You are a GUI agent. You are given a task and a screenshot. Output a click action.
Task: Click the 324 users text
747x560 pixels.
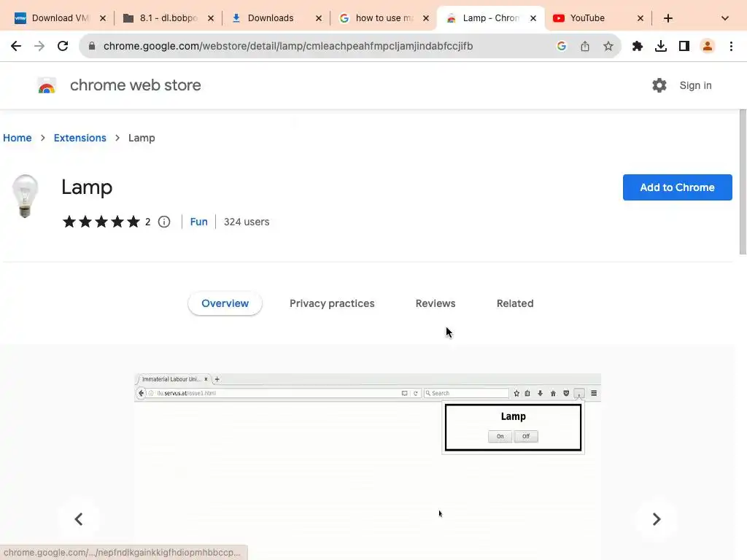(247, 222)
